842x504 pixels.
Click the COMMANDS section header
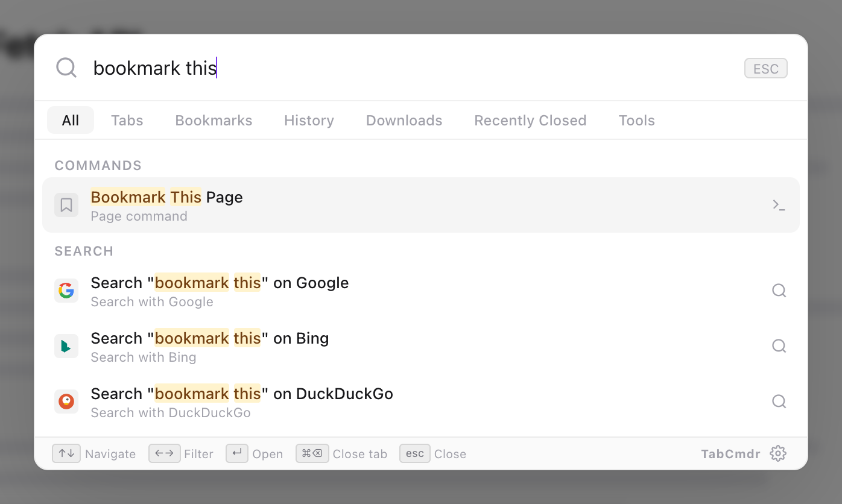[x=98, y=166]
